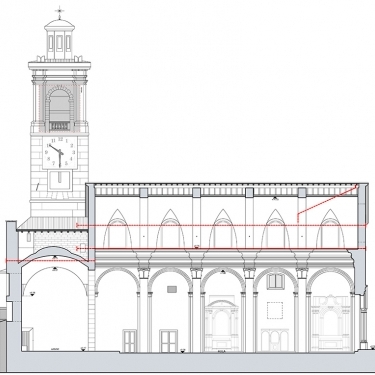Image resolution: width=375 pixels, height=375 pixels.
Task: Click the square panel below the clock
Action: (59, 181)
